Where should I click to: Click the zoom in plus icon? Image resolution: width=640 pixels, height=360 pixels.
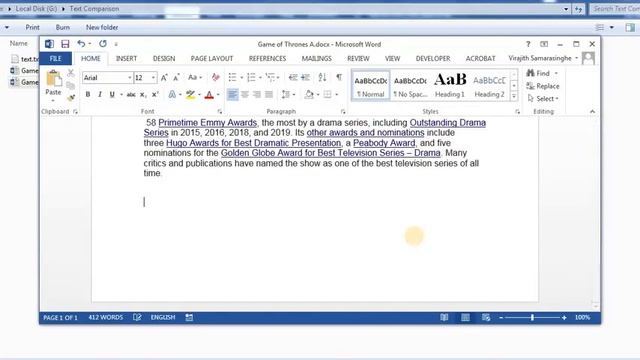[564, 318]
